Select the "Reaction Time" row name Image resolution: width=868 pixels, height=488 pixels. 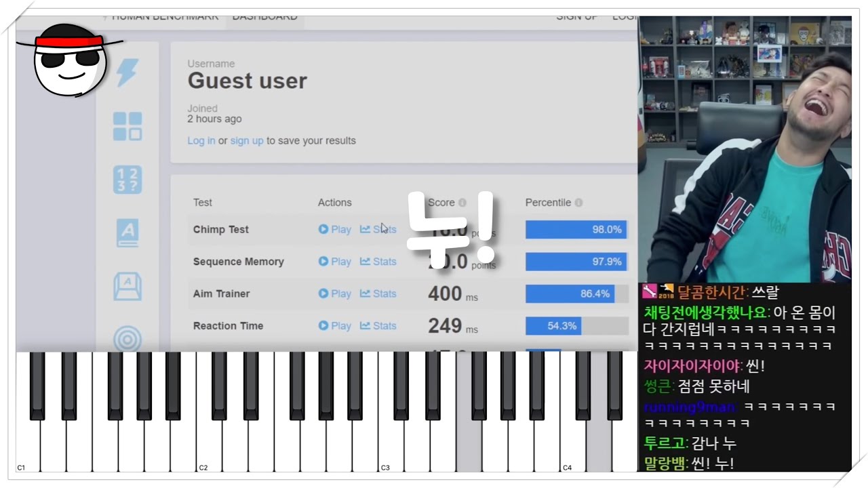(229, 326)
